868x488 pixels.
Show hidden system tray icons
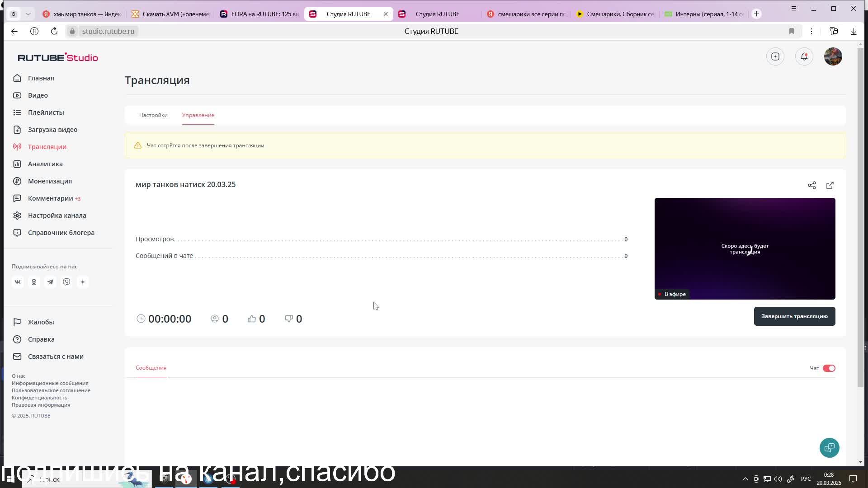pos(745,479)
